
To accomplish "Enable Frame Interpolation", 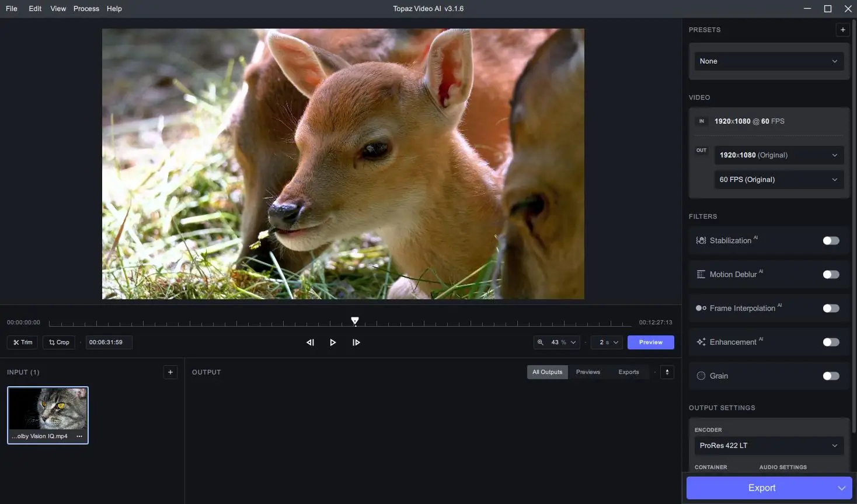I will [831, 308].
